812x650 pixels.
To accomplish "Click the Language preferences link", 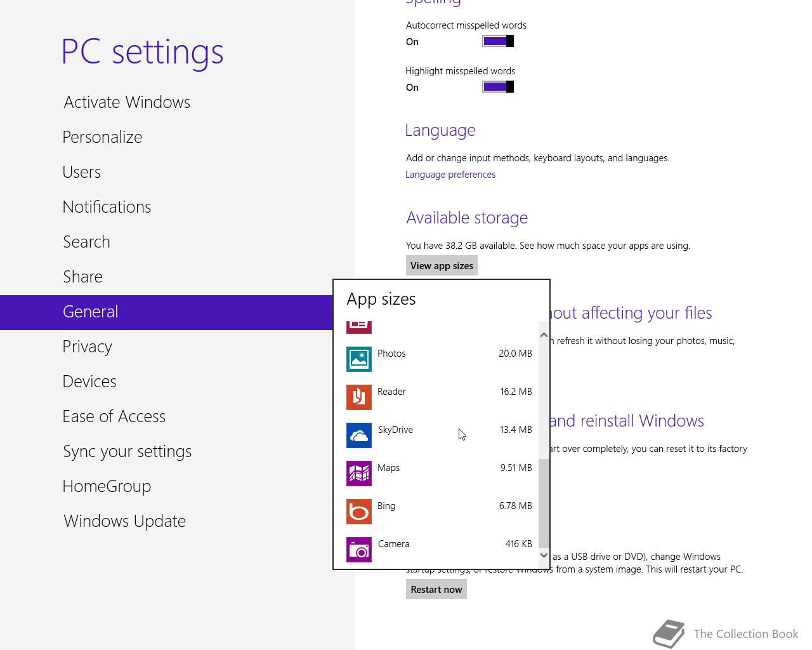I will tap(450, 175).
